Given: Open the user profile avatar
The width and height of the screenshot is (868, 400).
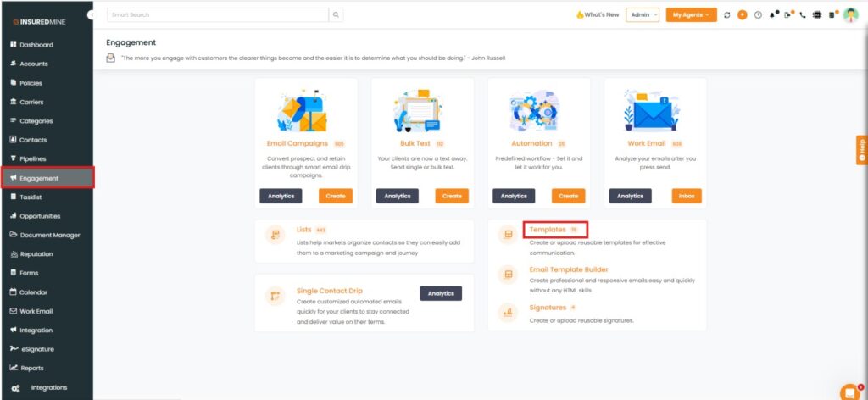Looking at the screenshot, I should 850,15.
